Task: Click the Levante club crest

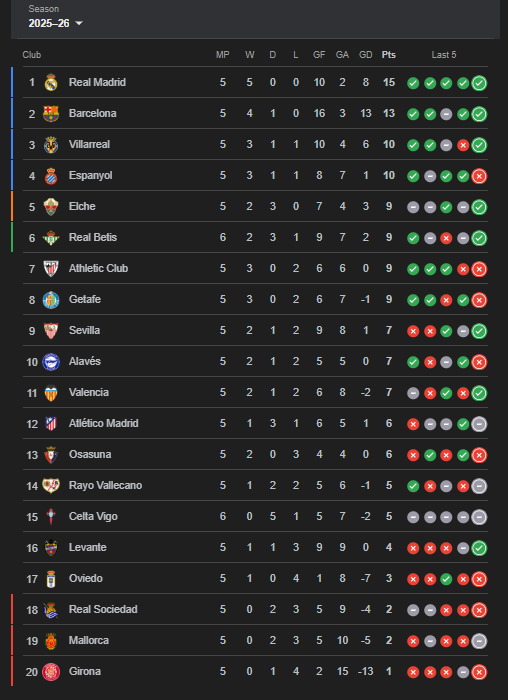Action: (51, 548)
